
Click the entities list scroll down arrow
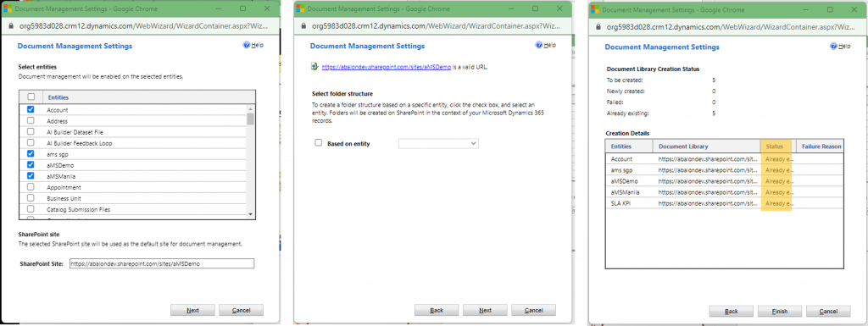(x=250, y=214)
